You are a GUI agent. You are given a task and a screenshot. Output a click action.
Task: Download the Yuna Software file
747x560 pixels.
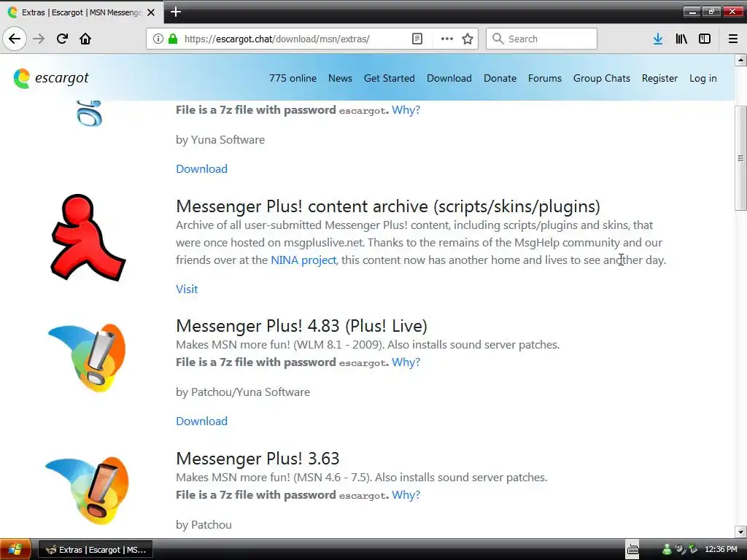(201, 169)
